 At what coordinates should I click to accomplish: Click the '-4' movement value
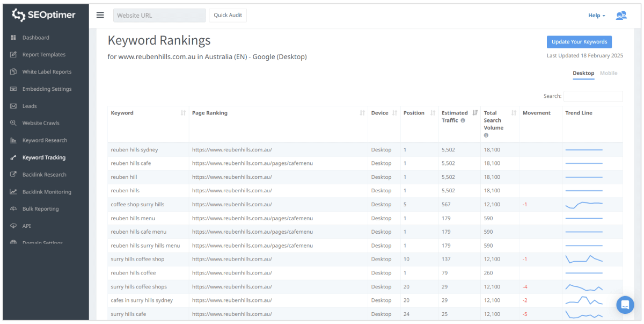click(525, 286)
